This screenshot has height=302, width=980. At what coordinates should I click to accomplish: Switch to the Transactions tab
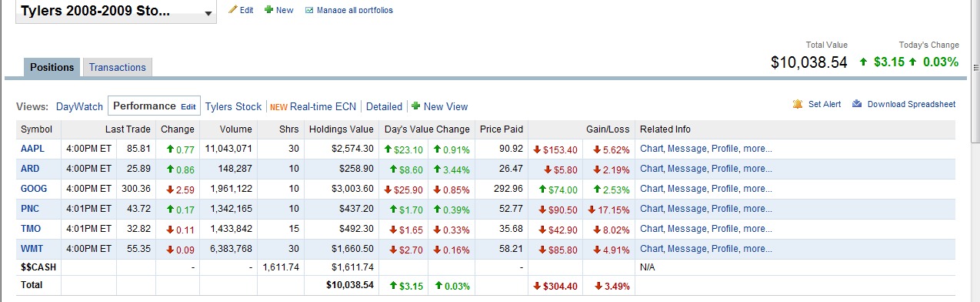tap(118, 67)
